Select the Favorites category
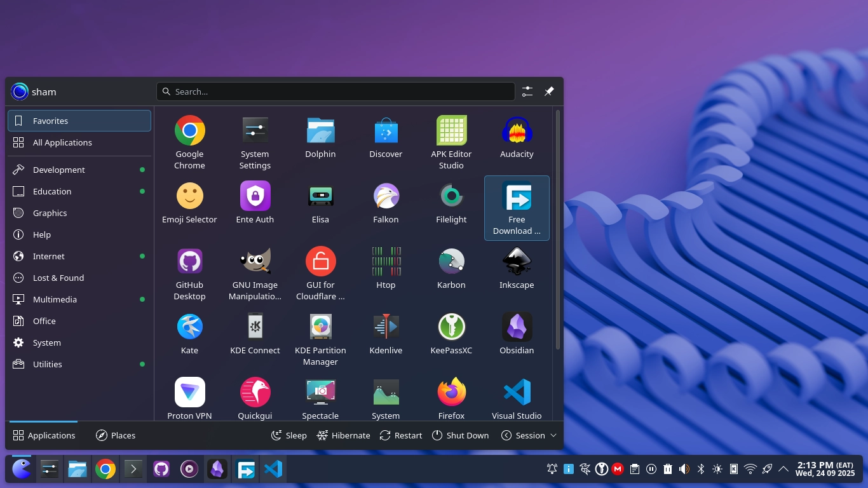 click(79, 121)
